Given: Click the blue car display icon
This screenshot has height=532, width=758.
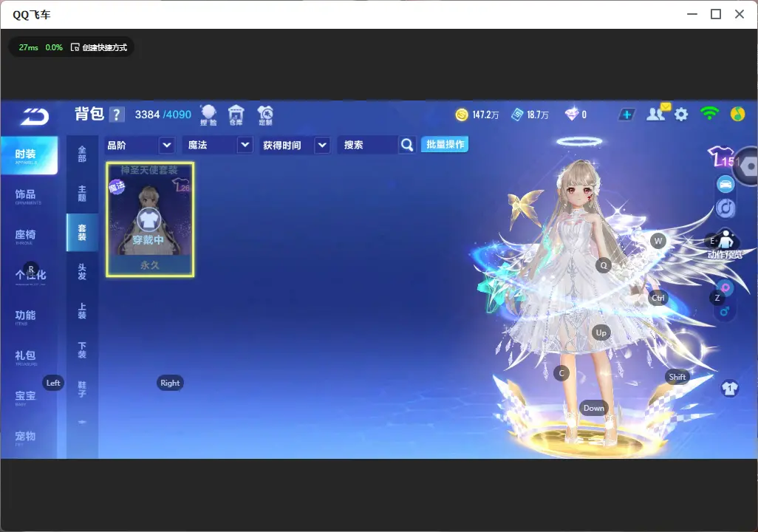Looking at the screenshot, I should [x=725, y=184].
